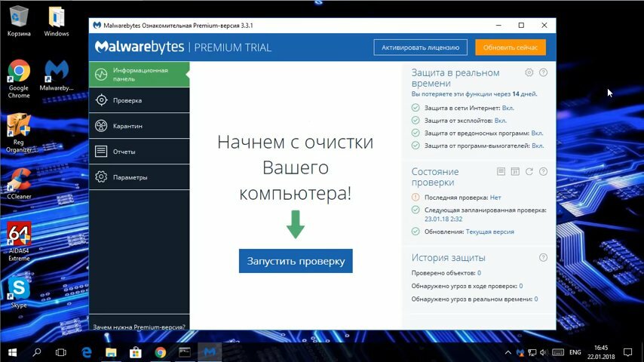
Task: Switch ENG input language indicator
Action: pos(575,352)
